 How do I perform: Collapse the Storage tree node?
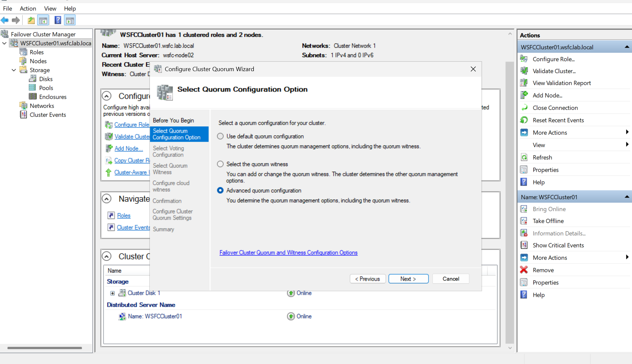pyautogui.click(x=14, y=70)
